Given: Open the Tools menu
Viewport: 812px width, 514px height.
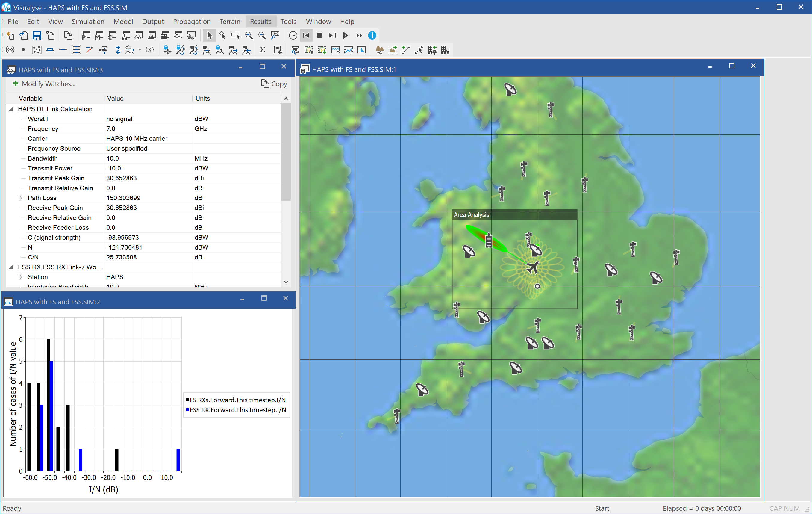Looking at the screenshot, I should (x=288, y=22).
